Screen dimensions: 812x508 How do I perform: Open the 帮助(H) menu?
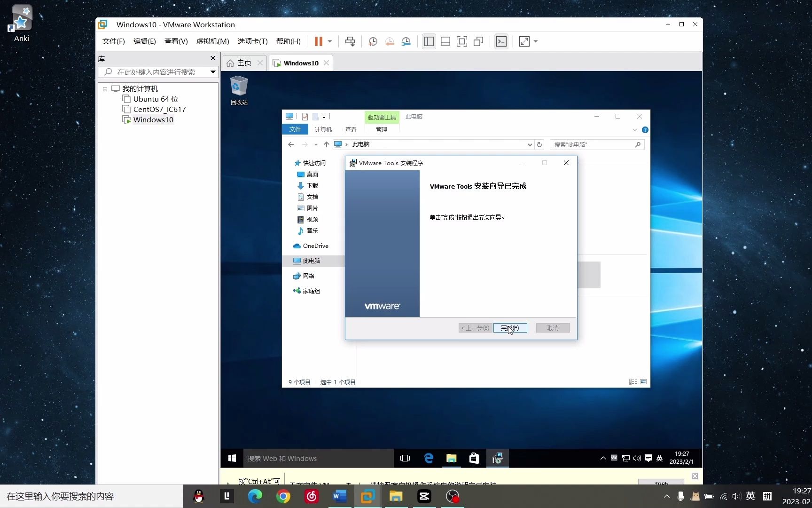pyautogui.click(x=288, y=41)
